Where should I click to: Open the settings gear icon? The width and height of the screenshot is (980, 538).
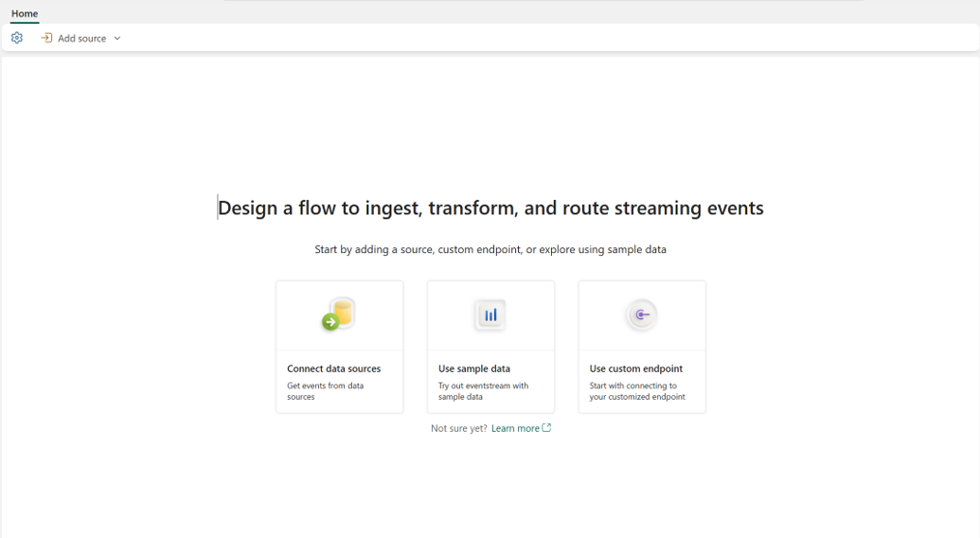tap(17, 38)
